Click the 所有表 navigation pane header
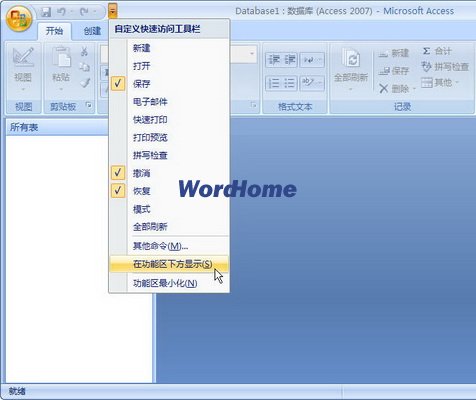 [x=57, y=127]
